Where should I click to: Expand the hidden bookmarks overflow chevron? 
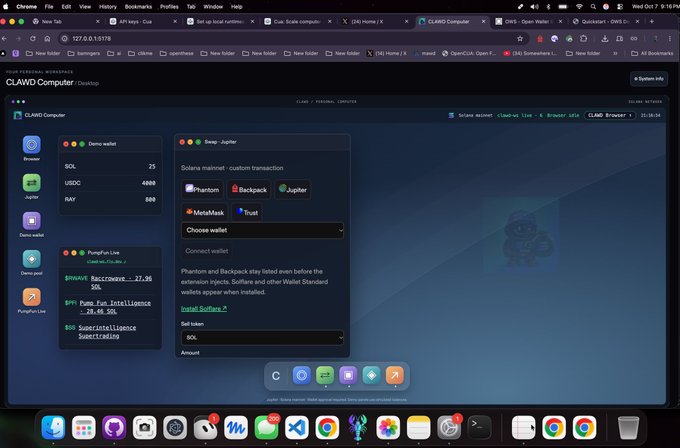[615, 53]
